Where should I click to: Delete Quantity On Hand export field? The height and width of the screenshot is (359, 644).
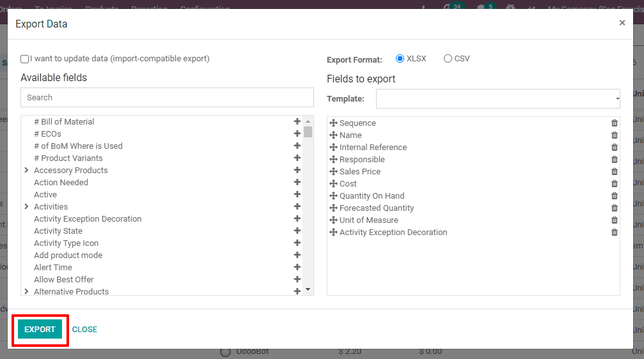615,195
